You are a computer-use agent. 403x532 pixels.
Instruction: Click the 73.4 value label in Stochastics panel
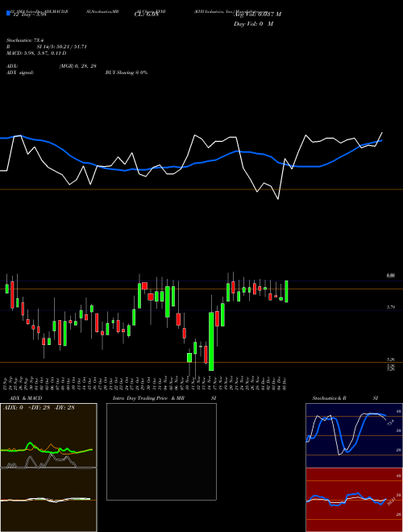tap(390, 422)
